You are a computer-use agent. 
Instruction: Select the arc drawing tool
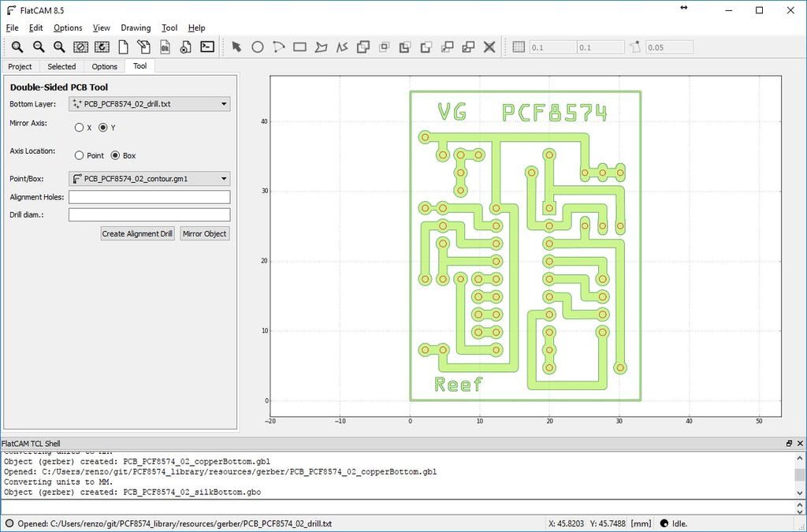pos(278,47)
